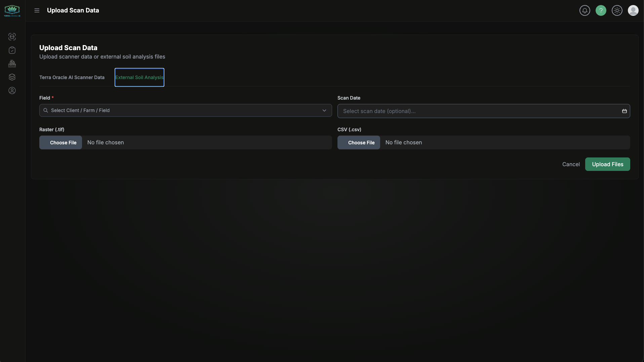Open notifications with the bell icon
644x362 pixels.
[x=585, y=10]
